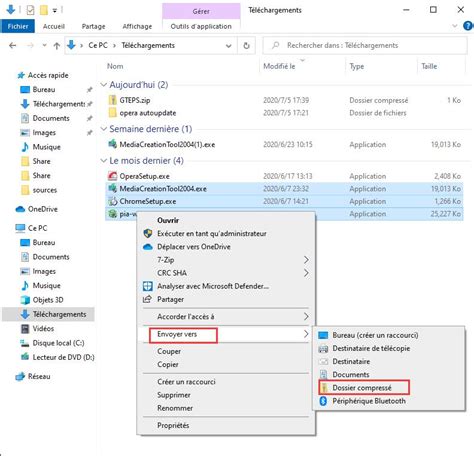Open the Outils d'application tab
This screenshot has height=456, width=474.
coord(201,26)
